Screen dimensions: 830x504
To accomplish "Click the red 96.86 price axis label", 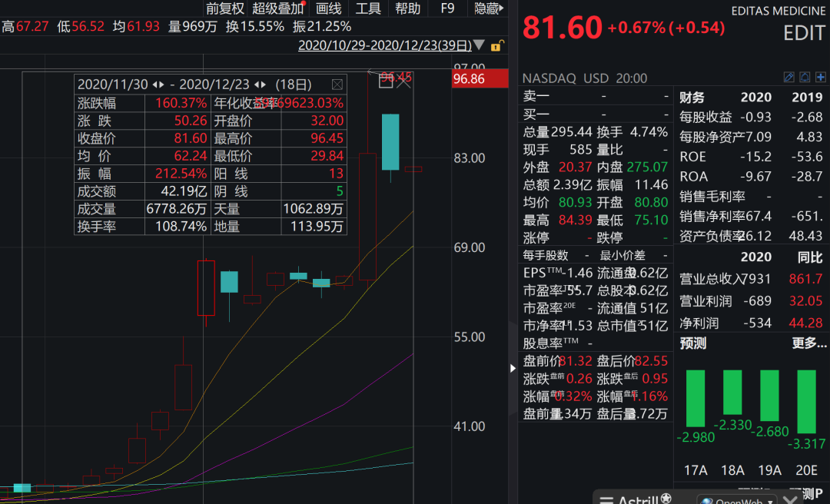I will tap(480, 79).
